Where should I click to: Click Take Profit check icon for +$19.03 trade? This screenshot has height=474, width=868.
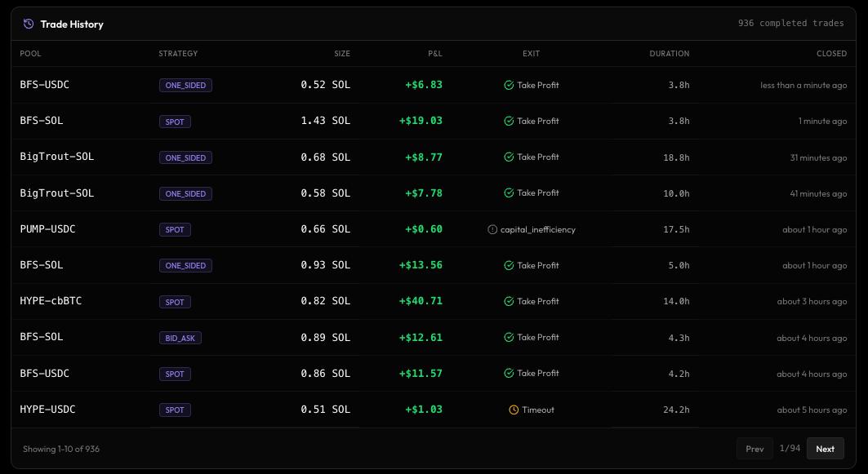pos(509,121)
